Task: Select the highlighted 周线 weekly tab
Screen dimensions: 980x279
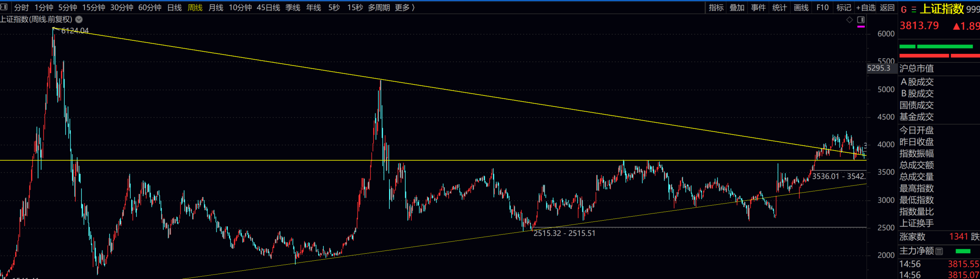Action: tap(195, 7)
